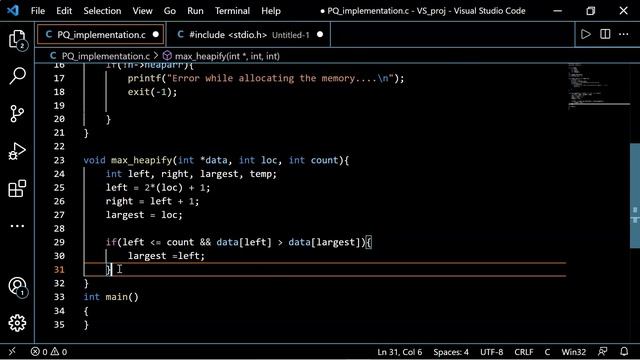Viewport: 640px width, 360px height.
Task: Place cursor on max_heapify function name
Action: (141, 160)
